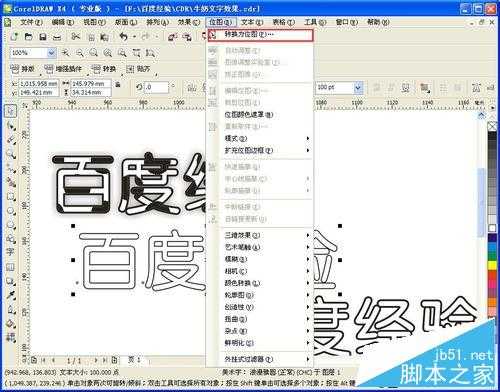The height and width of the screenshot is (392, 500).
Task: Open the Undo history dropdown arrow
Action: pyautogui.click(x=134, y=37)
